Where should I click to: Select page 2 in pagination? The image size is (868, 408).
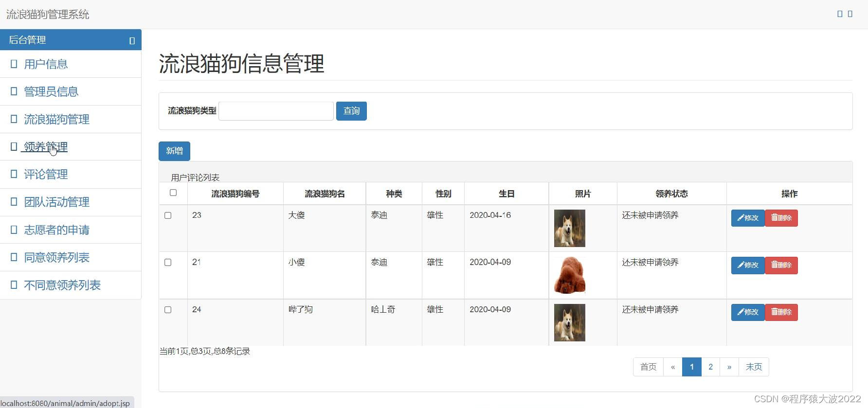[x=711, y=367]
